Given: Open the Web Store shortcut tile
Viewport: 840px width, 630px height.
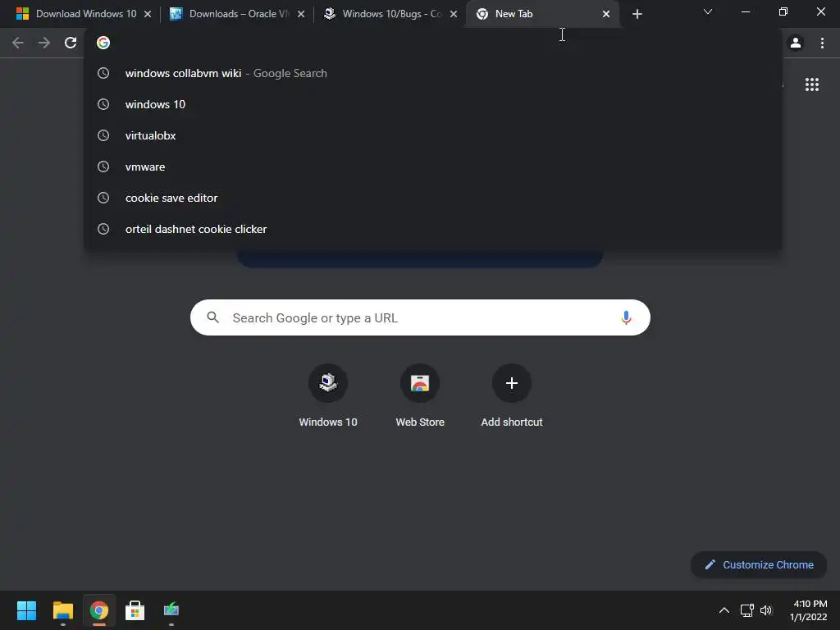Looking at the screenshot, I should click(420, 396).
